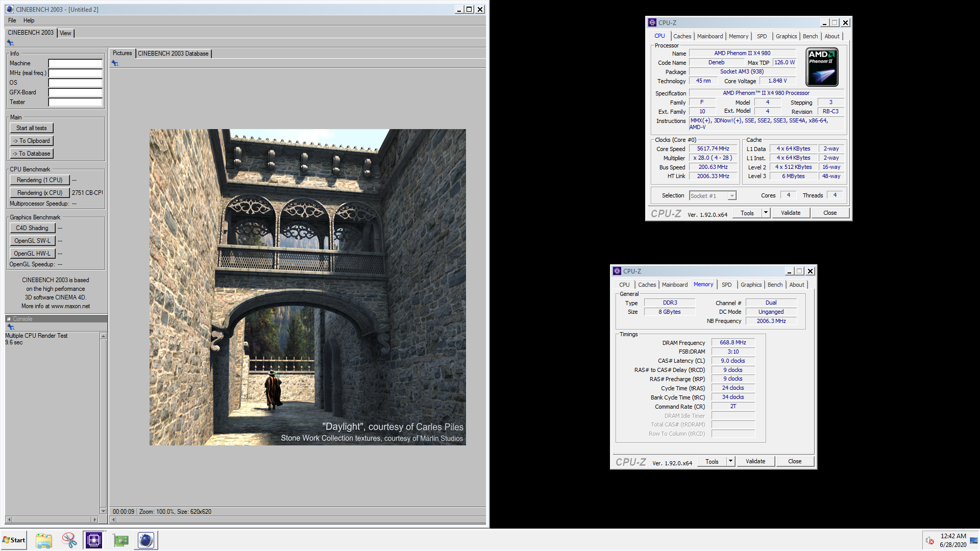Click the left arrow of the picture viewer scrollbar
The width and height of the screenshot is (980, 551).
113,520
